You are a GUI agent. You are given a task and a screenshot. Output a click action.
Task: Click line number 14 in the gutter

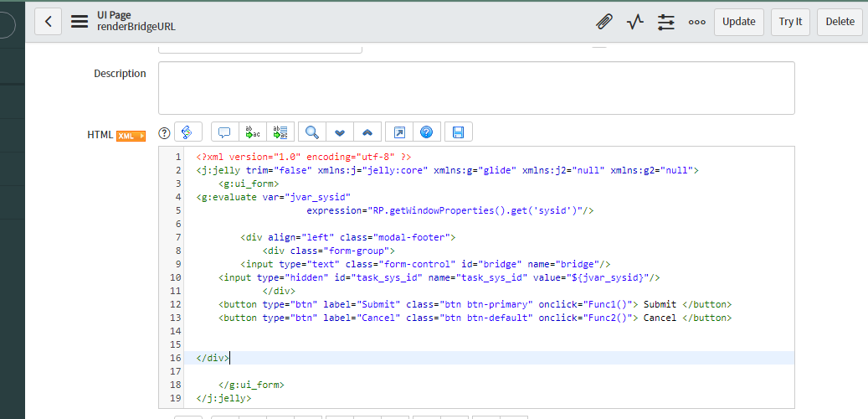pos(176,331)
